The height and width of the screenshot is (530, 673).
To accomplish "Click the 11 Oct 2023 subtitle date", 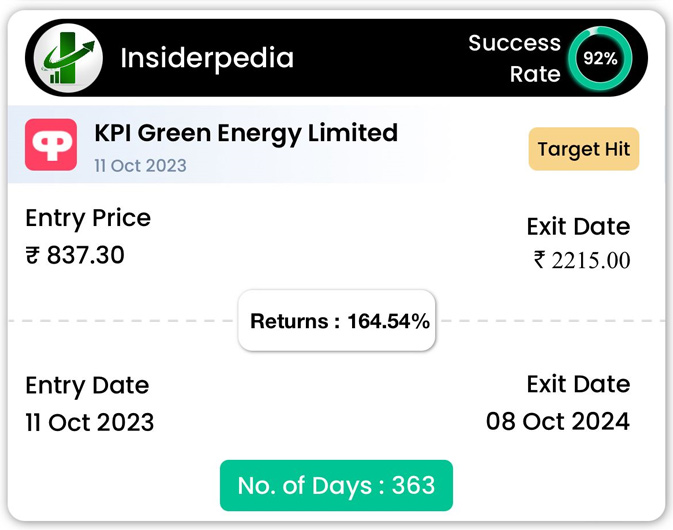I will (140, 166).
